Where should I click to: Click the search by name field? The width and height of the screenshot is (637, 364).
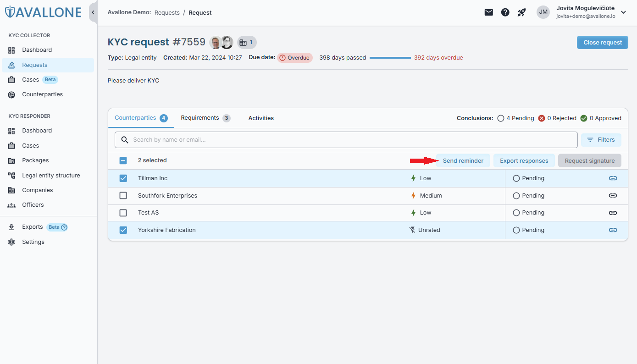(346, 140)
